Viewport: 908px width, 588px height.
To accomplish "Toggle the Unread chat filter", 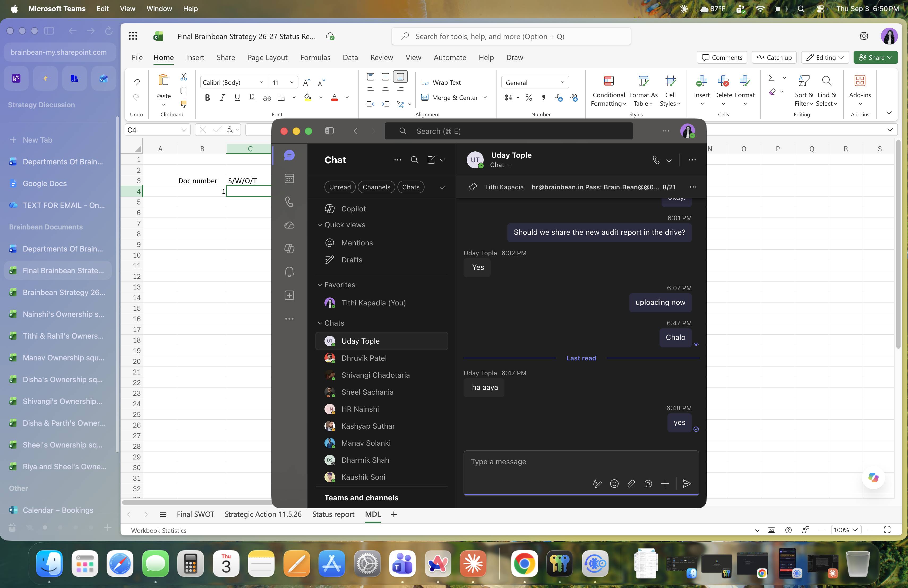I will [340, 187].
